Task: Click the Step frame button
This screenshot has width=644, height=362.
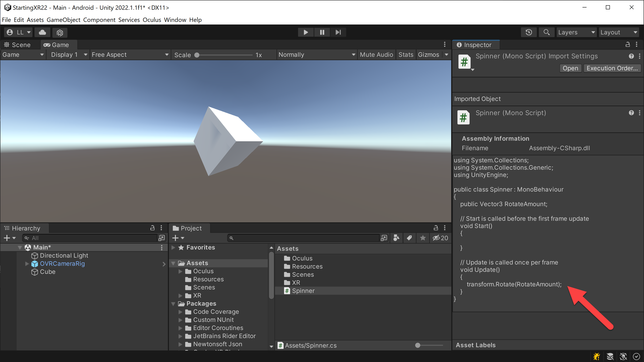Action: click(x=338, y=32)
